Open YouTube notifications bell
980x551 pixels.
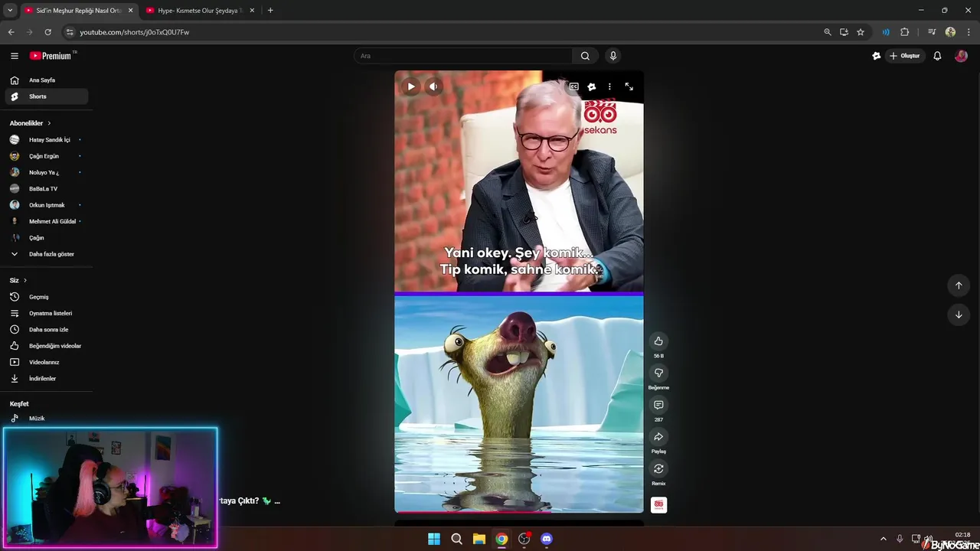click(937, 56)
